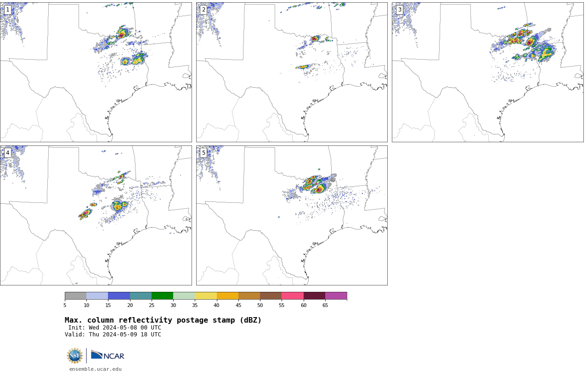Image resolution: width=588 pixels, height=374 pixels.
Task: Open ensemble member 5 map panel
Action: pos(292,215)
